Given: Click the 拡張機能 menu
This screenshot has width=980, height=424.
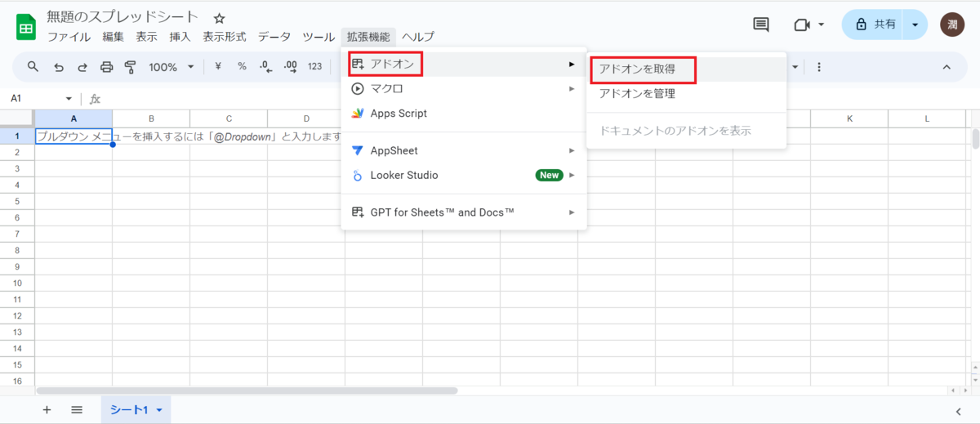Looking at the screenshot, I should pyautogui.click(x=368, y=37).
